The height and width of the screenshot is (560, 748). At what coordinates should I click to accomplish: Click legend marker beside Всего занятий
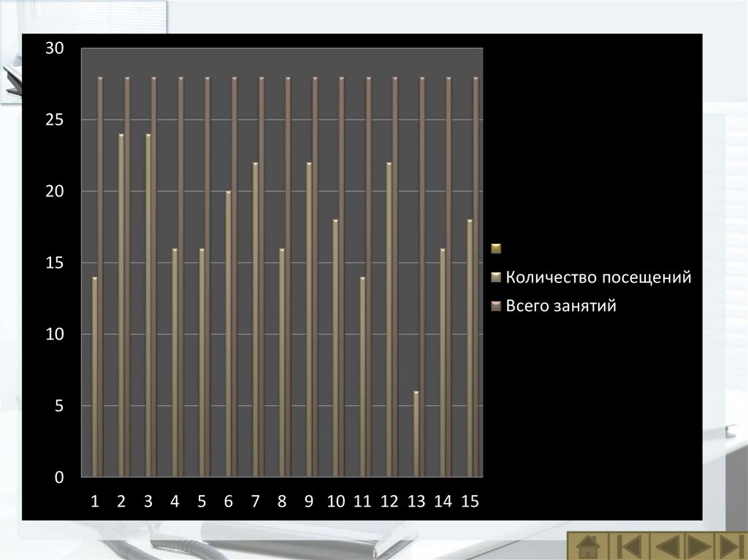(x=496, y=306)
